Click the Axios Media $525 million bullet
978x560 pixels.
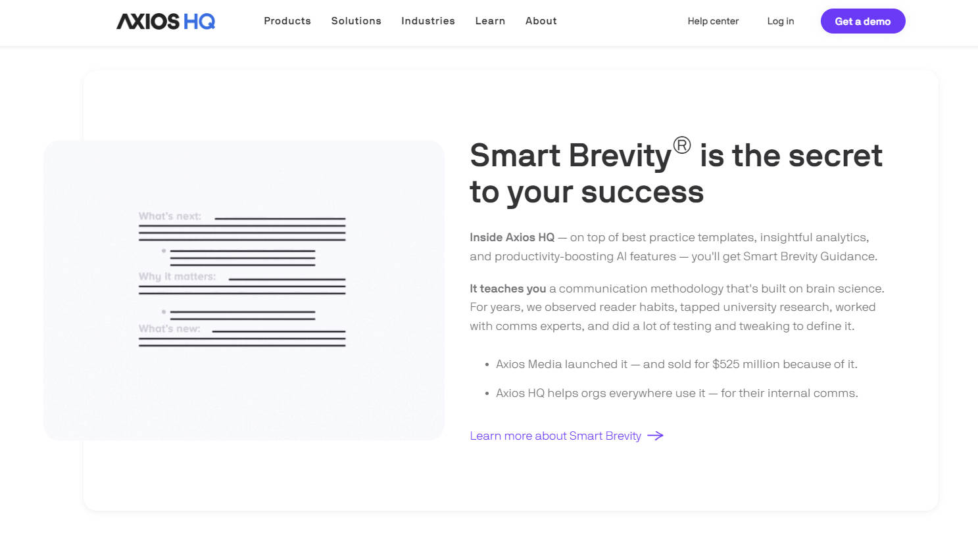pos(676,364)
